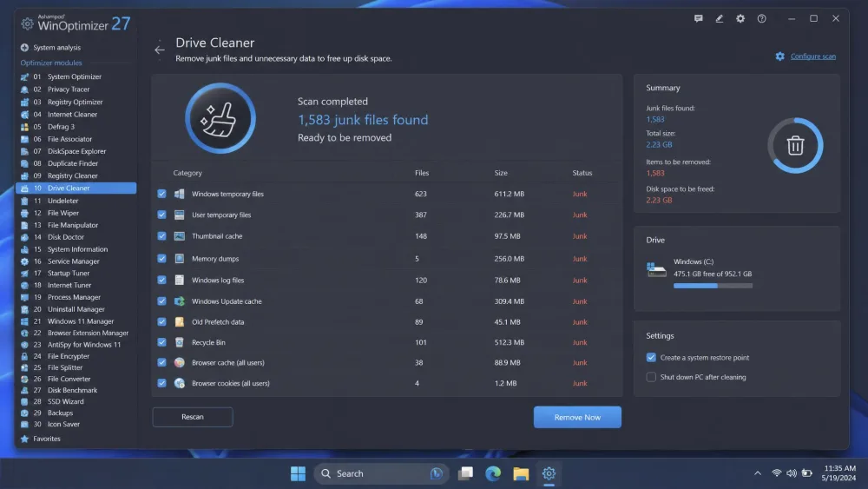Click the trash can summary icon
The image size is (868, 489).
[795, 146]
